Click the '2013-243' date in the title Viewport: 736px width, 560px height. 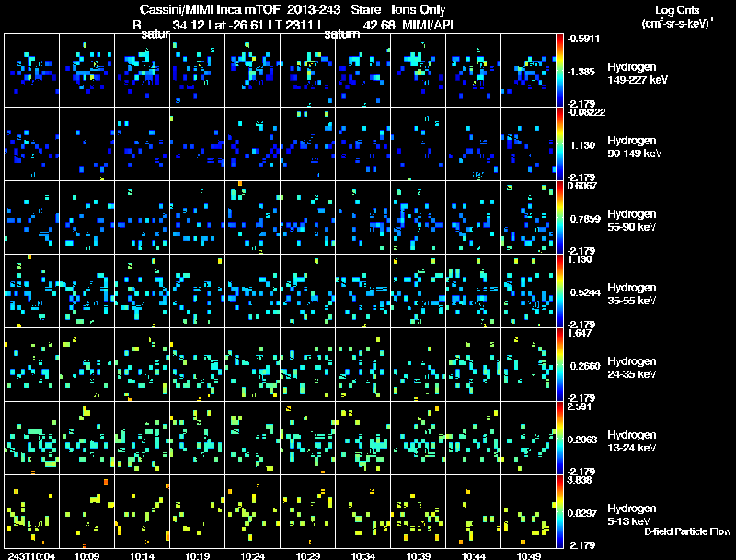click(x=314, y=9)
